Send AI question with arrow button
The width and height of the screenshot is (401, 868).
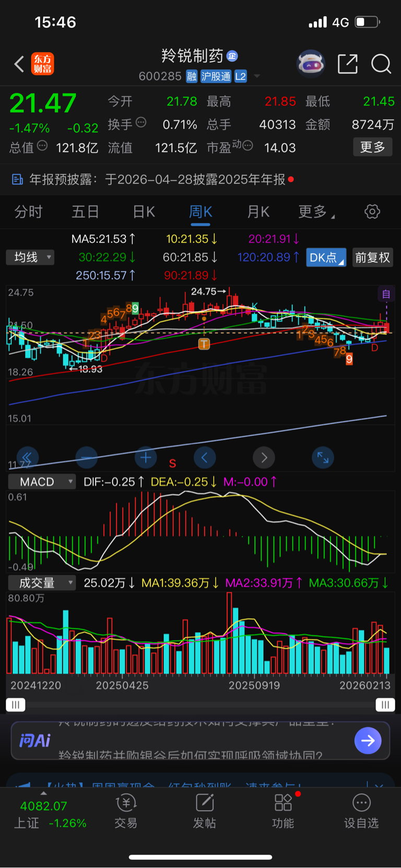click(x=368, y=740)
